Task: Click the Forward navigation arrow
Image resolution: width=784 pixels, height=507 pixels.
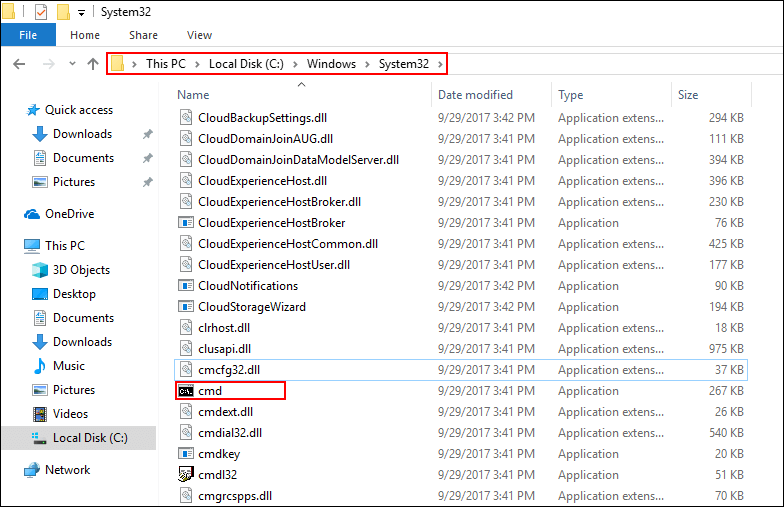Action: [x=48, y=64]
